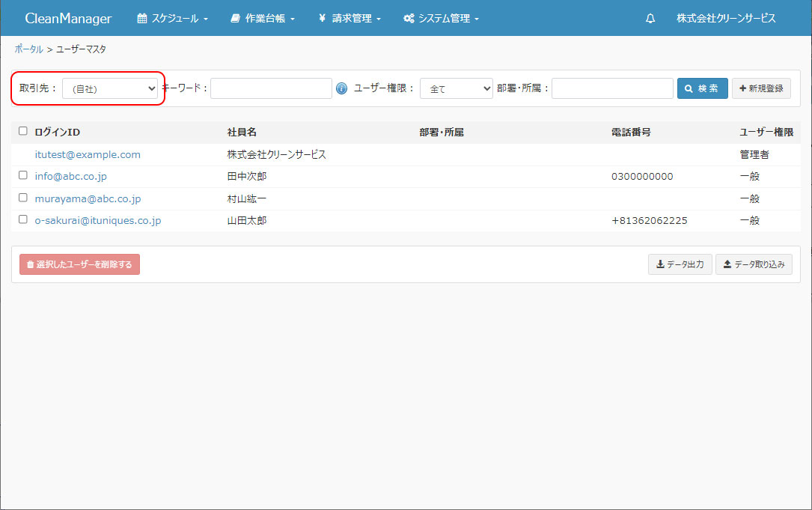Expand the ユーザー権限 dropdown

point(456,88)
